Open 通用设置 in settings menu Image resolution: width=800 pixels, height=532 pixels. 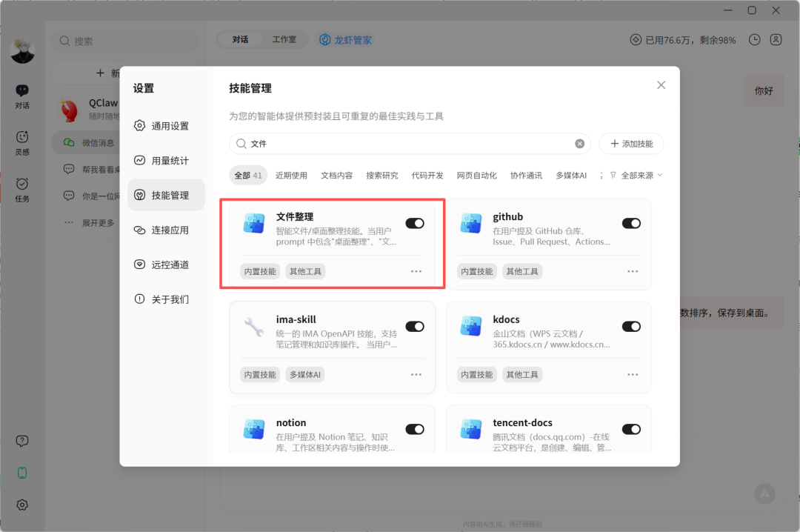pyautogui.click(x=166, y=126)
